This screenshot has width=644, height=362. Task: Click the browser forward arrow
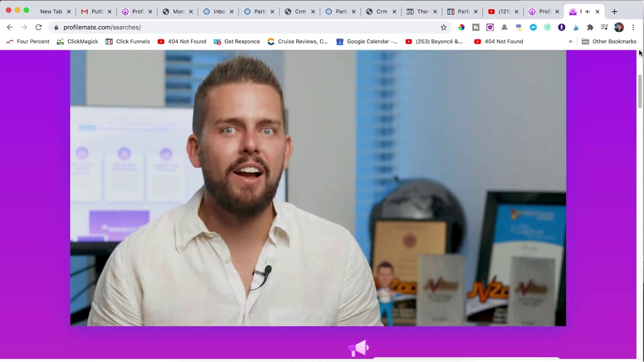click(24, 27)
